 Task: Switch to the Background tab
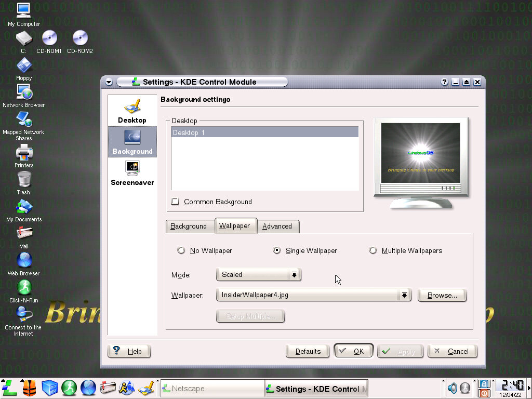point(189,226)
